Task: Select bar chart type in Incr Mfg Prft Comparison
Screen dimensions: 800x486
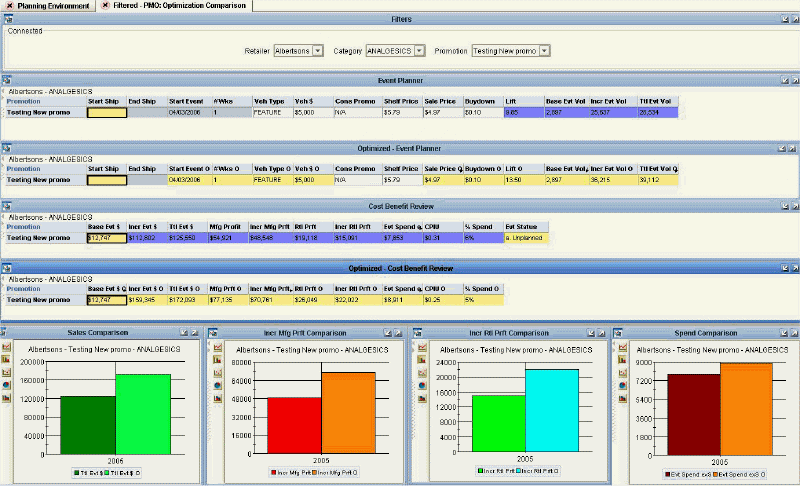Action: click(x=218, y=360)
